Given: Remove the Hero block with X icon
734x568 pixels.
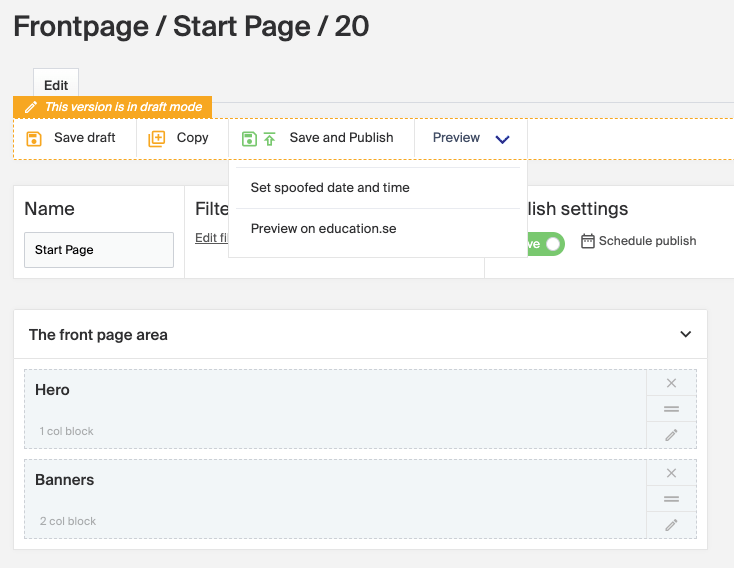Looking at the screenshot, I should pos(671,383).
